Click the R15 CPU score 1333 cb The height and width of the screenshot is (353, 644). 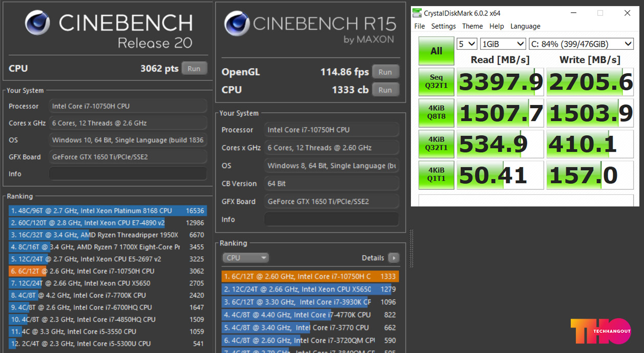[x=350, y=90]
